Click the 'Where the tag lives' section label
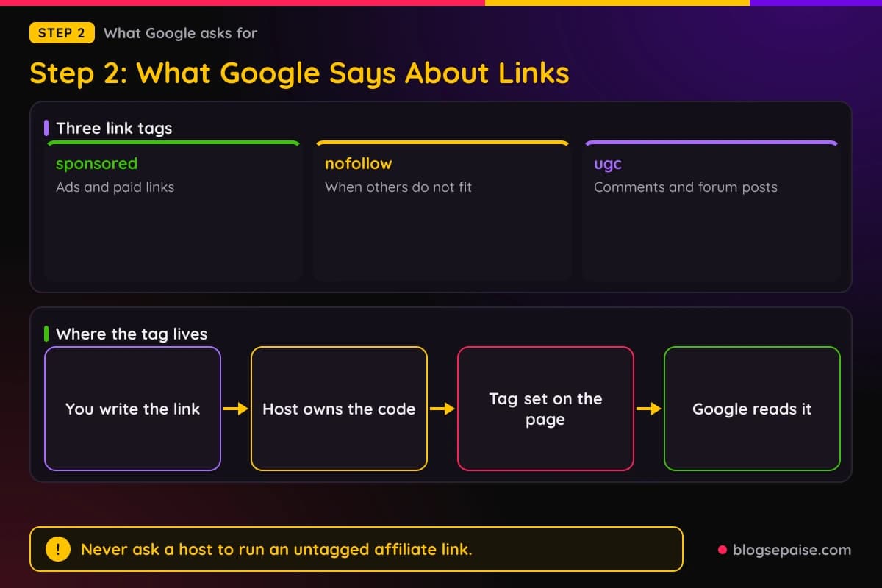This screenshot has width=882, height=588. (x=132, y=334)
